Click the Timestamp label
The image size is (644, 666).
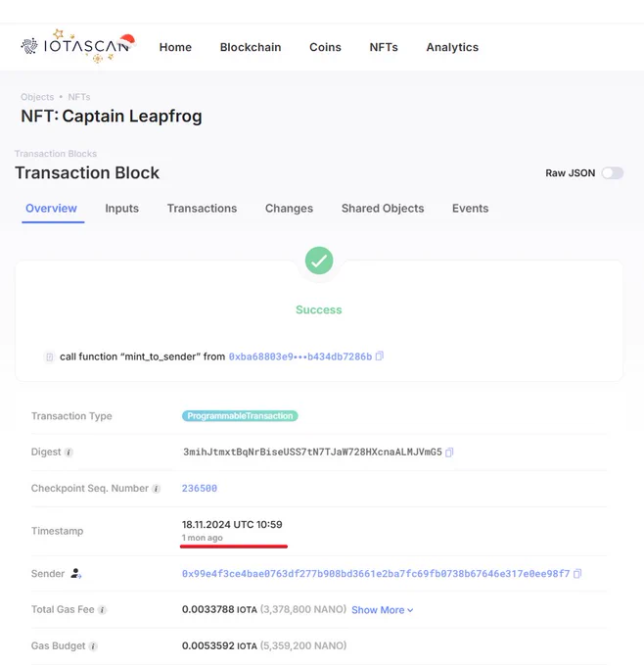(57, 531)
